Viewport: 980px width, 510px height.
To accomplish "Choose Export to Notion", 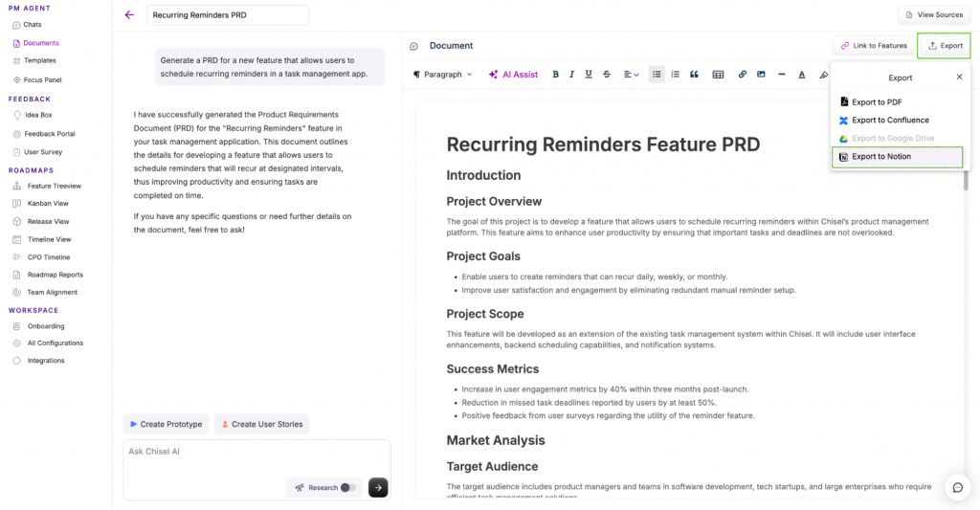I will click(881, 157).
